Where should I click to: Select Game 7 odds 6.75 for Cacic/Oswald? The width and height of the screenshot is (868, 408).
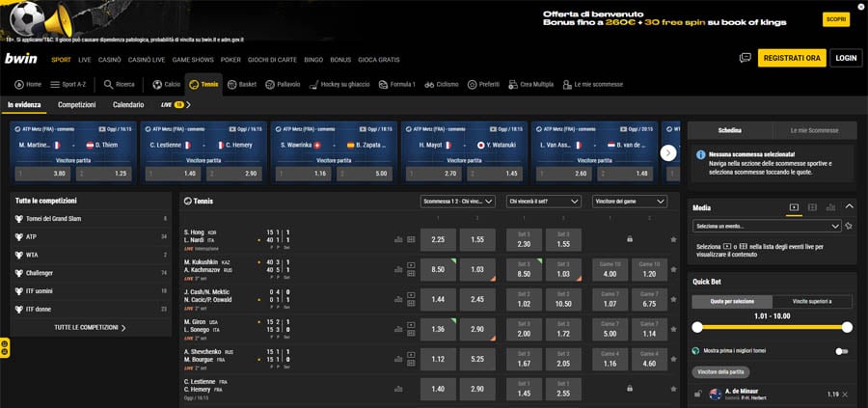point(649,300)
